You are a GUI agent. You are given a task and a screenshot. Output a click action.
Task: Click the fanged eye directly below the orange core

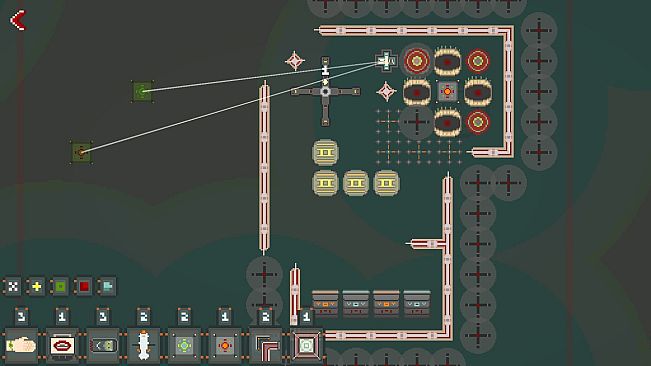pyautogui.click(x=447, y=122)
